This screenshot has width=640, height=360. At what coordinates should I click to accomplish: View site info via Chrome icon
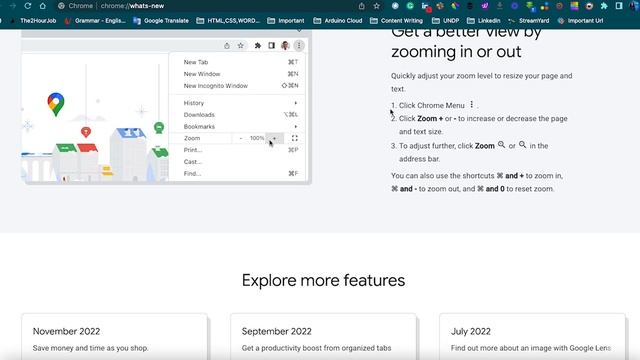click(x=61, y=6)
